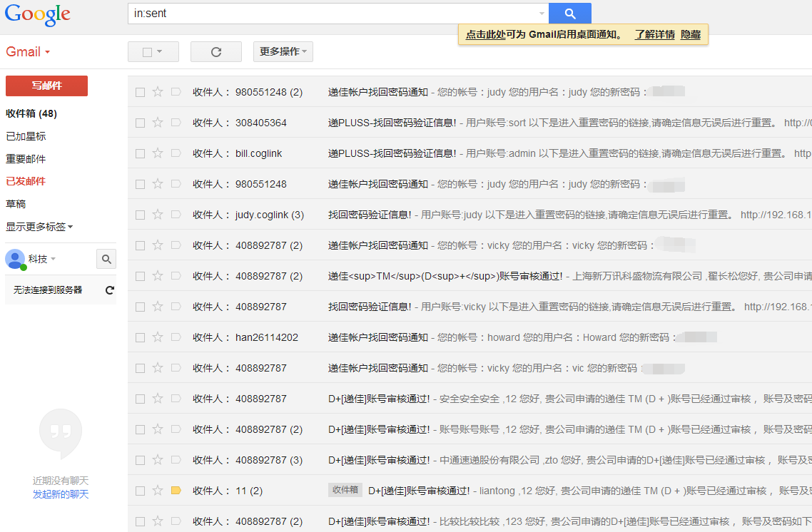The width and height of the screenshot is (812, 532).
Task: Open email 递佳帐户找回密码通知 with username vic
Action: tap(470, 368)
